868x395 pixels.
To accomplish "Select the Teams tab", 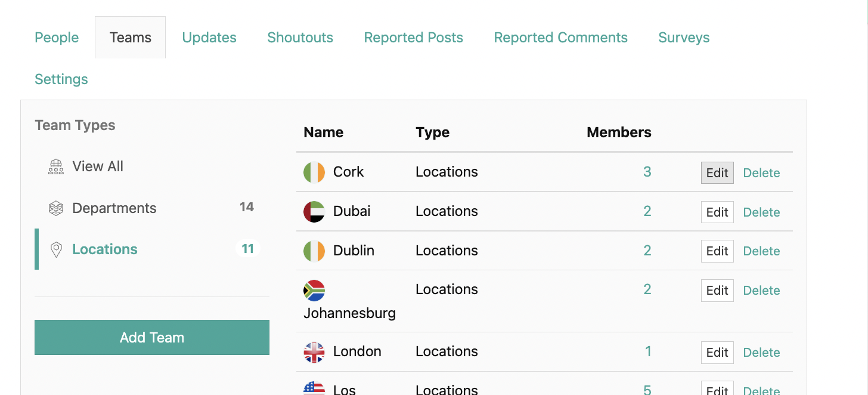I will [x=131, y=38].
